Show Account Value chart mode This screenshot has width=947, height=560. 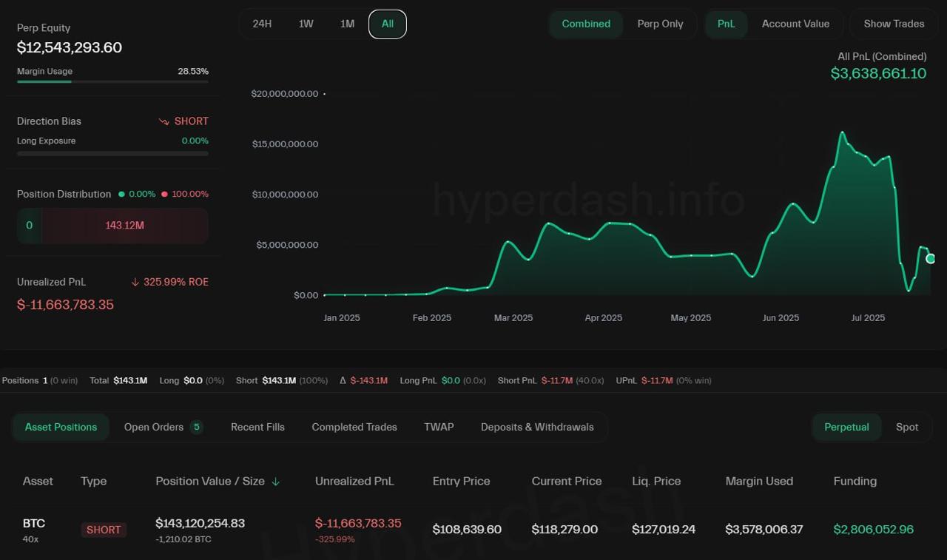pyautogui.click(x=795, y=24)
